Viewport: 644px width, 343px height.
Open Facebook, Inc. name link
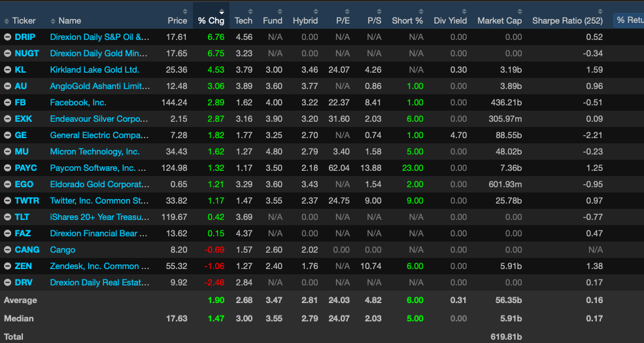click(78, 102)
